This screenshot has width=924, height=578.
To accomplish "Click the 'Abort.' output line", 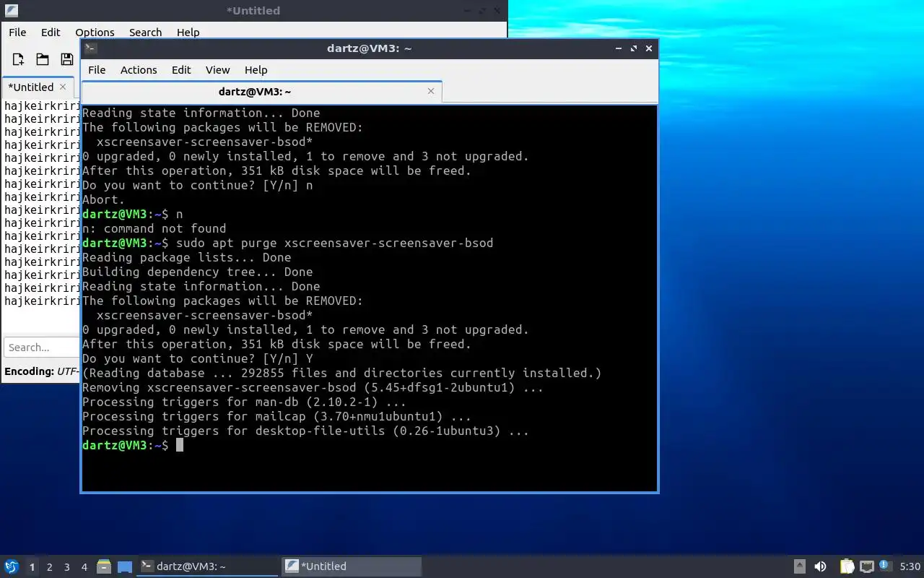I will [x=103, y=199].
